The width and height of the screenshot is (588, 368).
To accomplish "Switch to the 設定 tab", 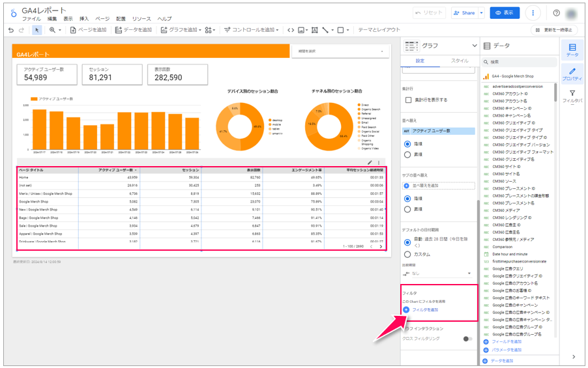I will click(x=420, y=61).
